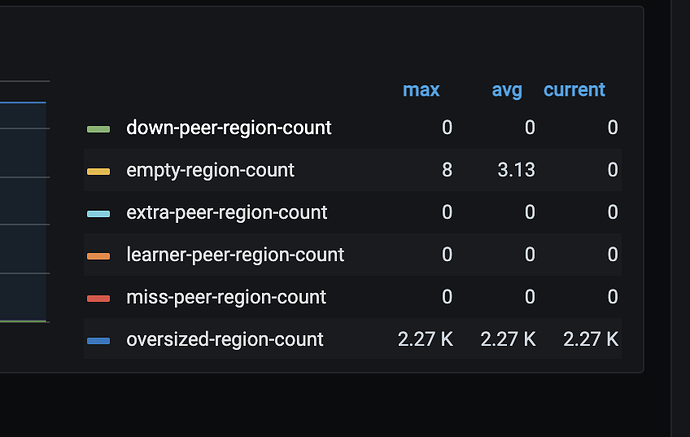
Task: Sort legend by avg column
Action: (x=507, y=90)
